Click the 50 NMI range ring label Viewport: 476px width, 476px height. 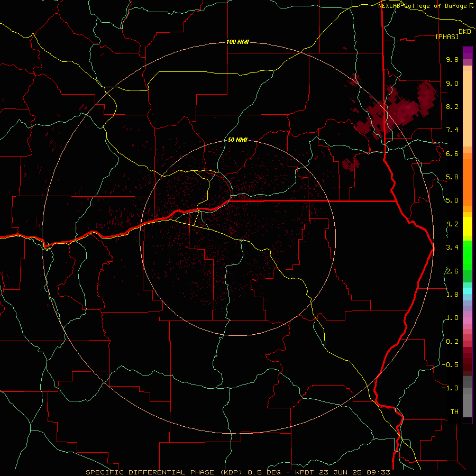coord(237,140)
